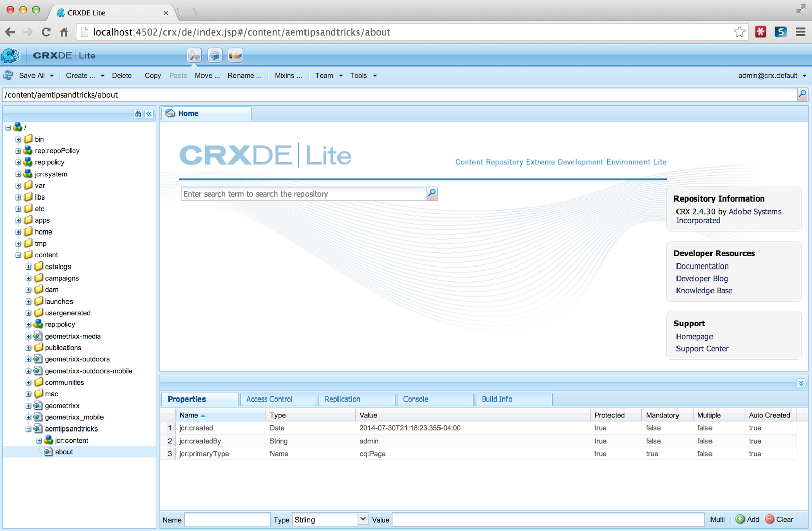Click the Save All icon

tap(8, 75)
